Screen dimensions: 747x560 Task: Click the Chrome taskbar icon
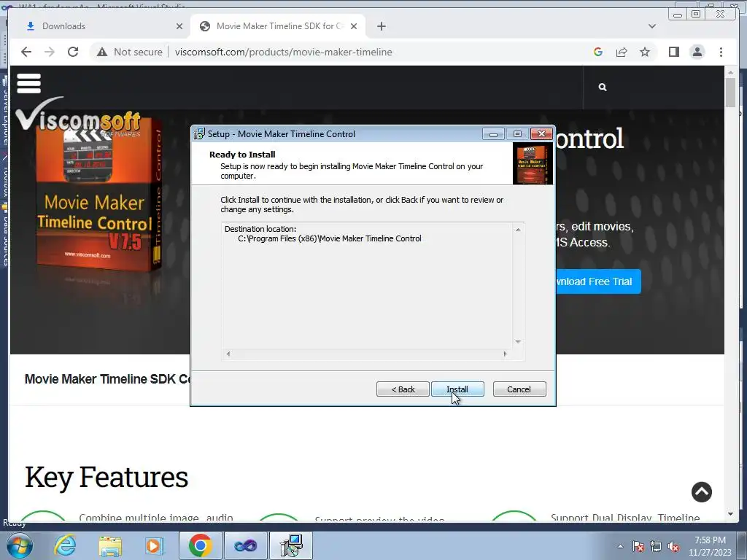coord(200,545)
